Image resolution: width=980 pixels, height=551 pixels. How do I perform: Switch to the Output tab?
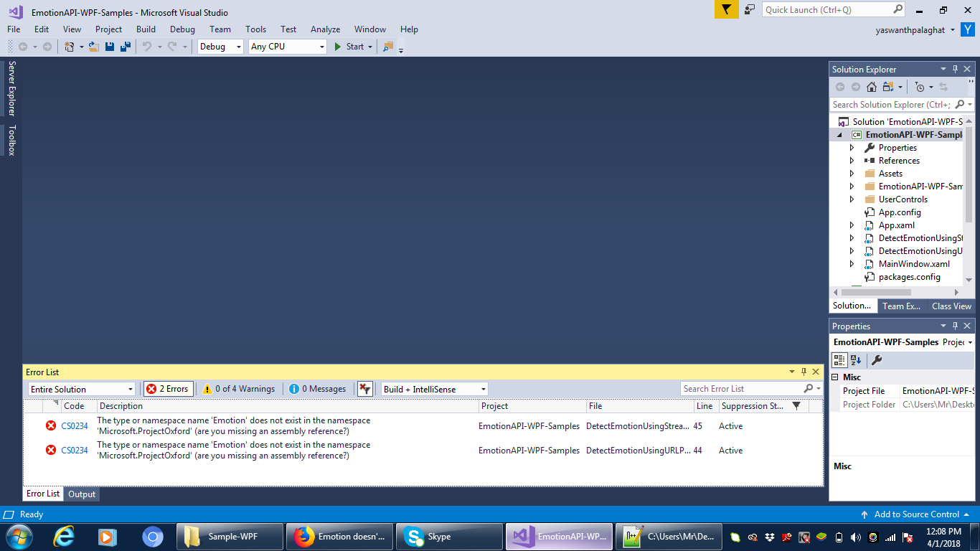(x=81, y=494)
